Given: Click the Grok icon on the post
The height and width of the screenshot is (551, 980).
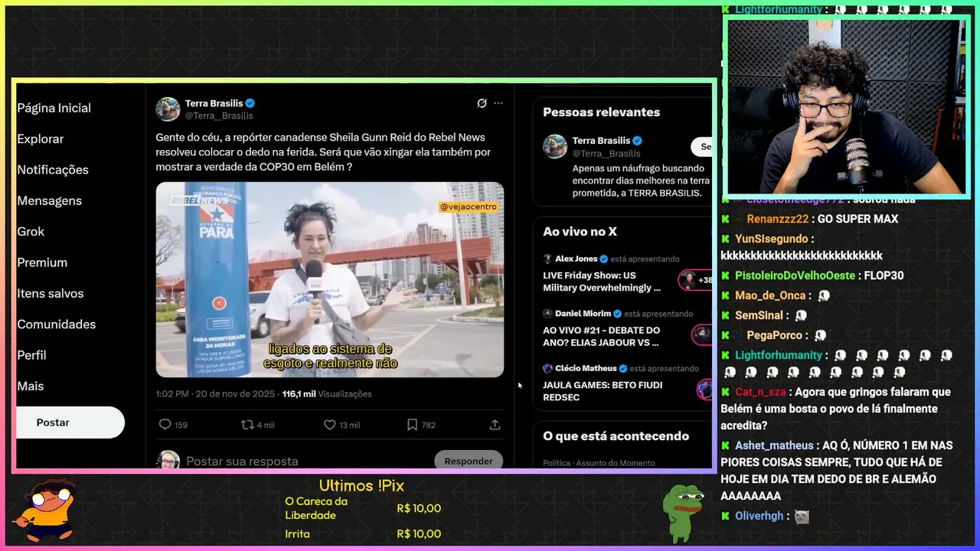Looking at the screenshot, I should (482, 103).
